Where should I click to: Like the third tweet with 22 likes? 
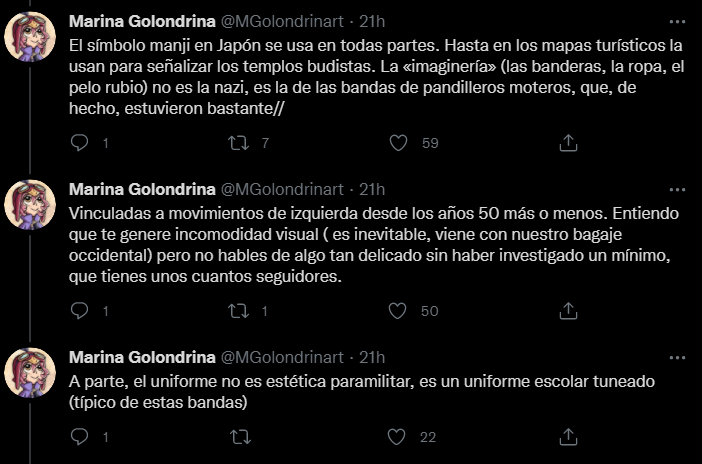[x=398, y=436]
